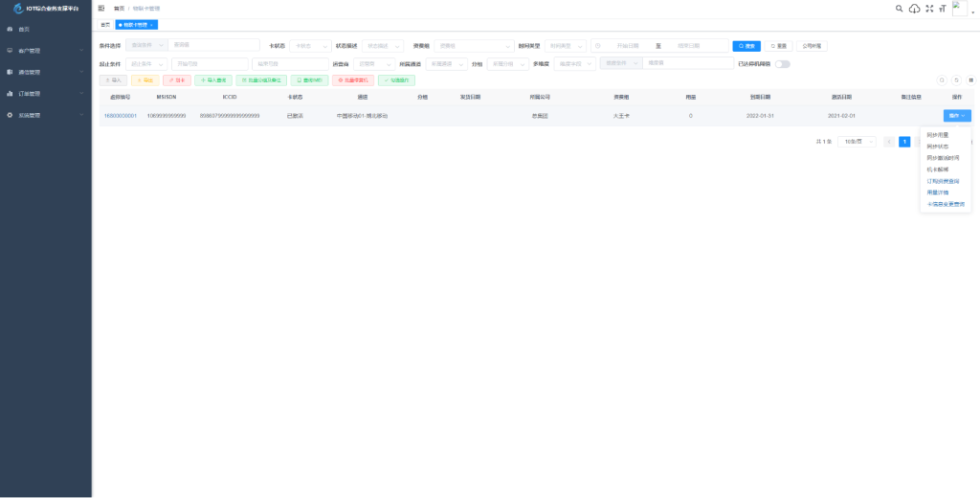Open card link 16800000001
The image size is (980, 498).
[x=121, y=115]
